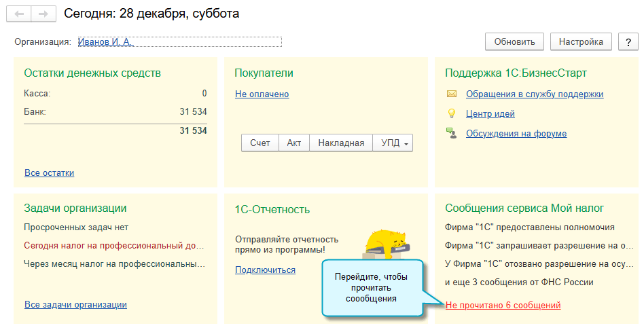The image size is (644, 330).
Task: Click the light bulb idea center icon
Action: point(452,114)
